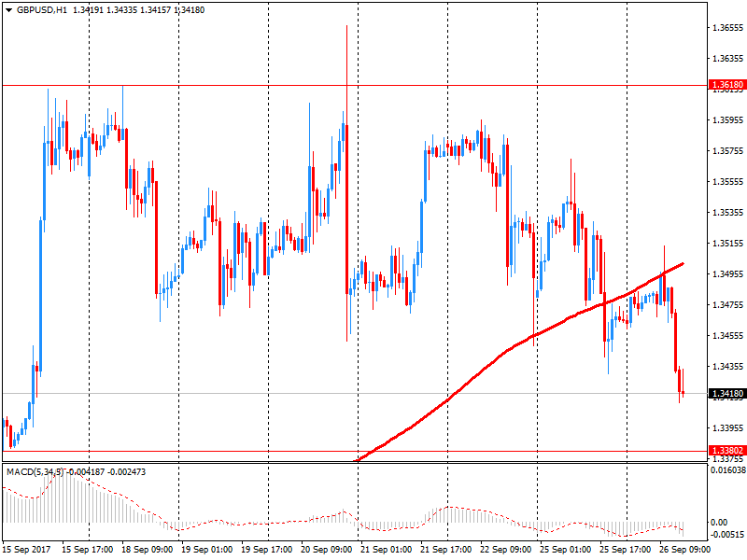This screenshot has width=747, height=560.
Task: Click the MACD value -0.004187 in indicator header
Action: coord(86,472)
